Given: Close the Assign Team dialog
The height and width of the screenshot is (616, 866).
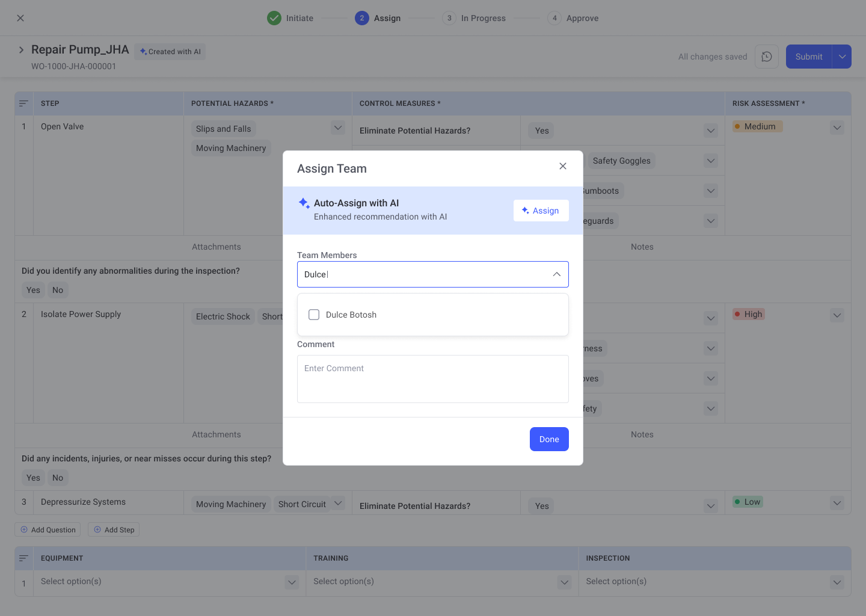Looking at the screenshot, I should point(563,166).
